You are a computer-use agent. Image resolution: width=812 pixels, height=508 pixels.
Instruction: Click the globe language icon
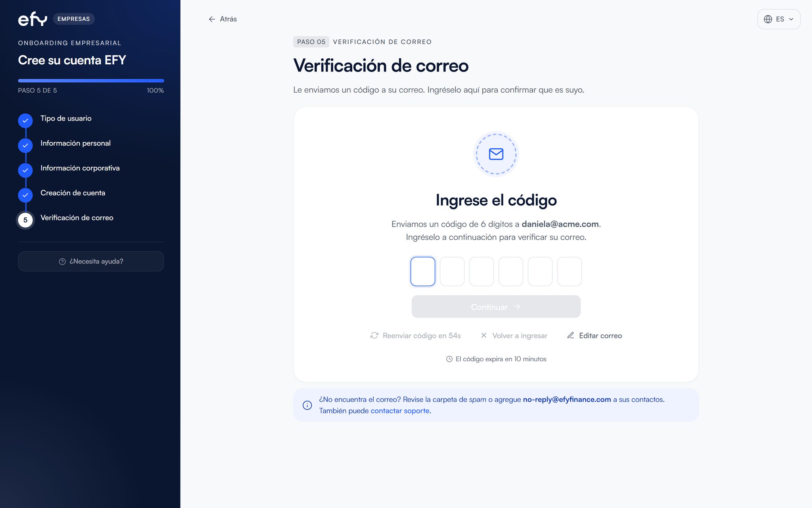768,19
